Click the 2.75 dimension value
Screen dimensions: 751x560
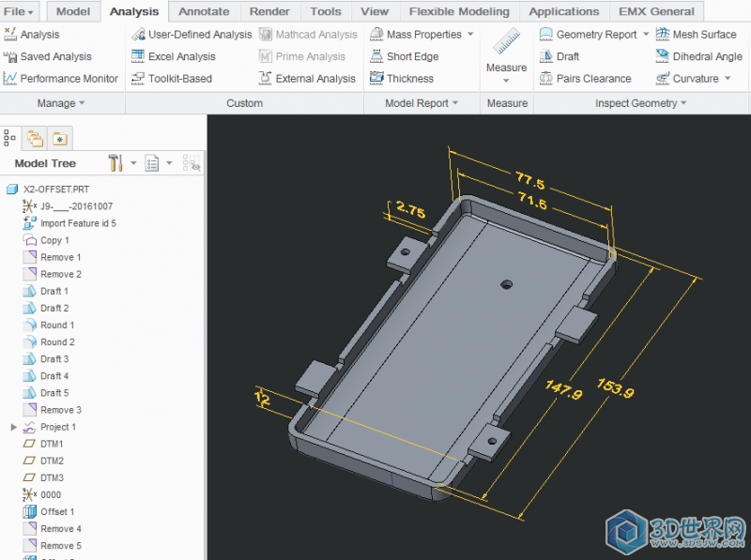411,209
